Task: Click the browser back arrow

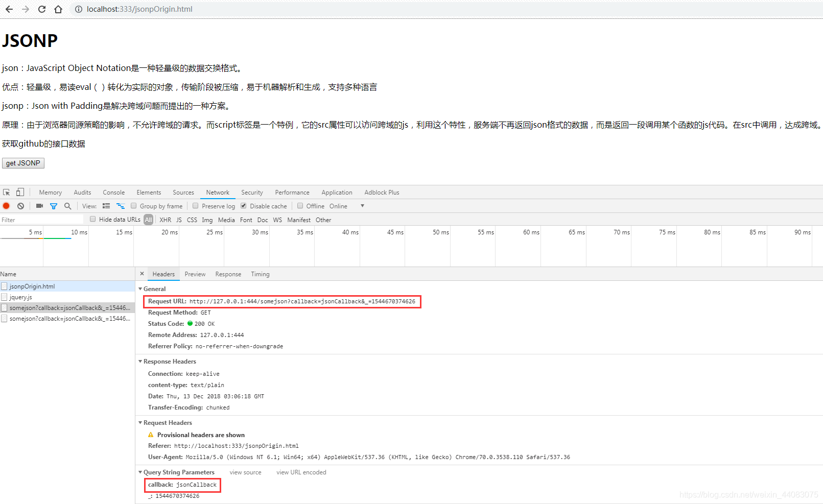Action: pyautogui.click(x=9, y=9)
